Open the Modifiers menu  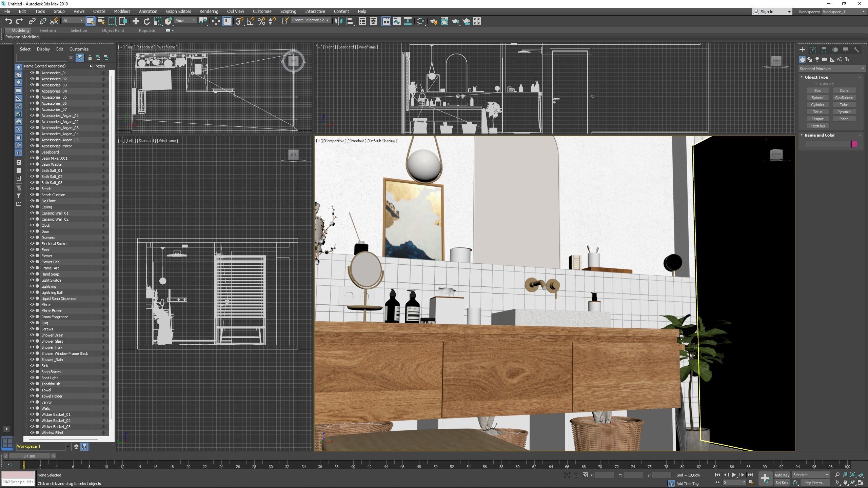[122, 12]
